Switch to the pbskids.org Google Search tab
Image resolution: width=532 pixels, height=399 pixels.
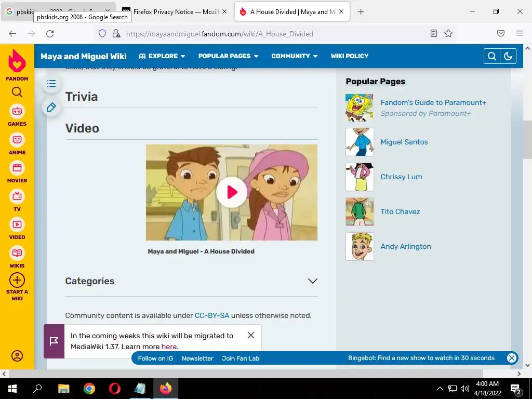coord(58,12)
